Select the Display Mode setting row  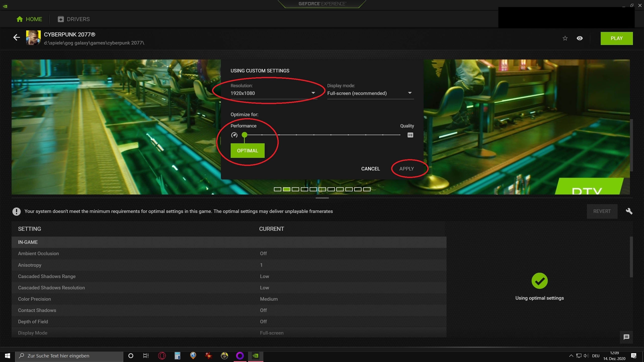click(229, 332)
